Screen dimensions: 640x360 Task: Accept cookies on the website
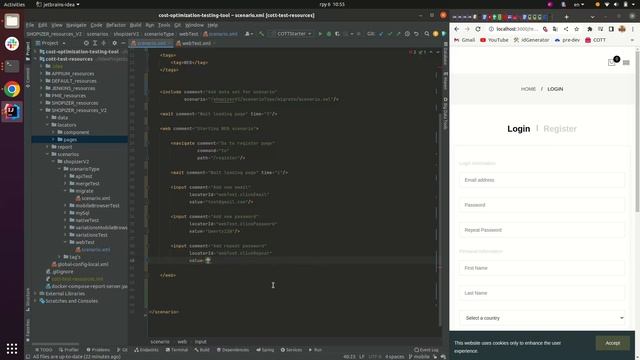[x=612, y=343]
